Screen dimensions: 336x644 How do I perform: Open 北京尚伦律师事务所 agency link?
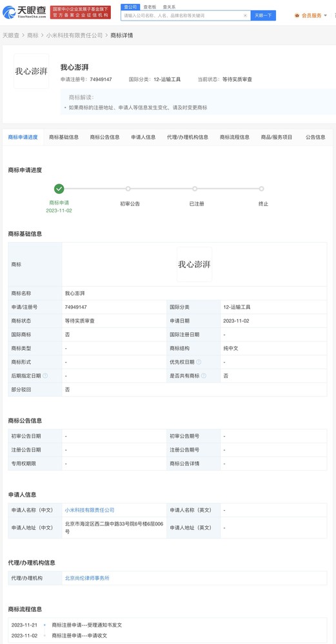(87, 578)
